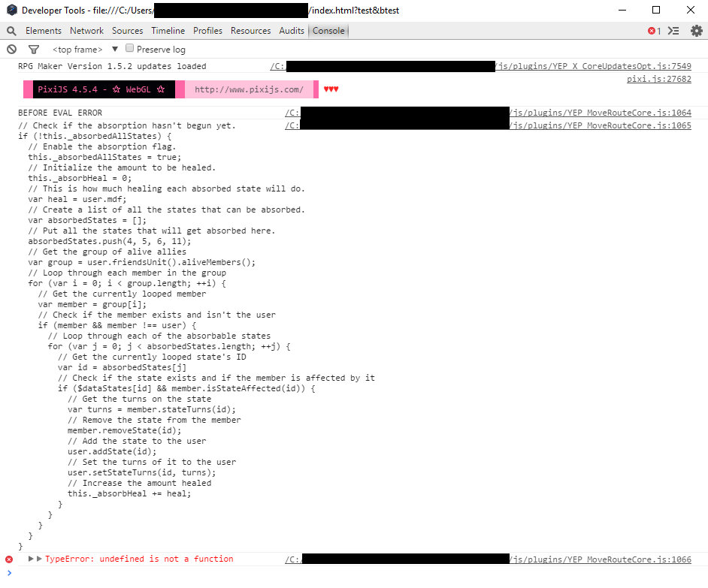Select the Console tab

328,31
